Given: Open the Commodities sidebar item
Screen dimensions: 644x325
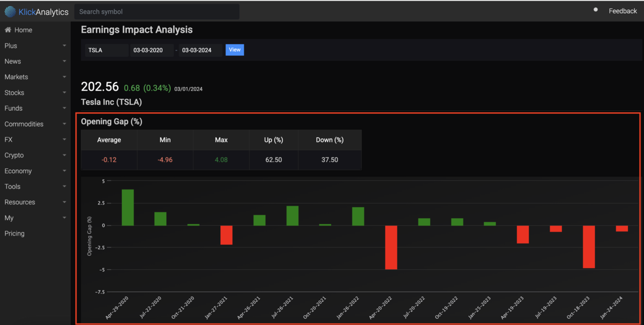Looking at the screenshot, I should [x=24, y=124].
